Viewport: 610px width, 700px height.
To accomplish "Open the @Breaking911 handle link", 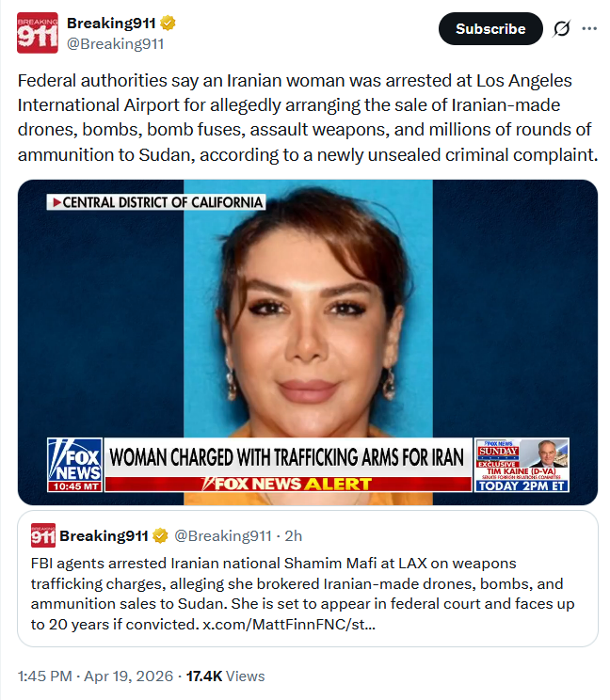I will pyautogui.click(x=115, y=43).
